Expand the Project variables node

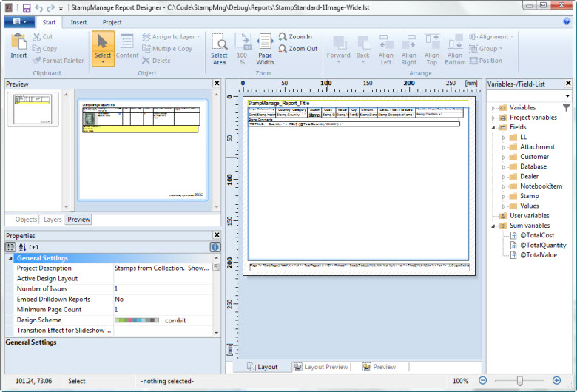493,118
